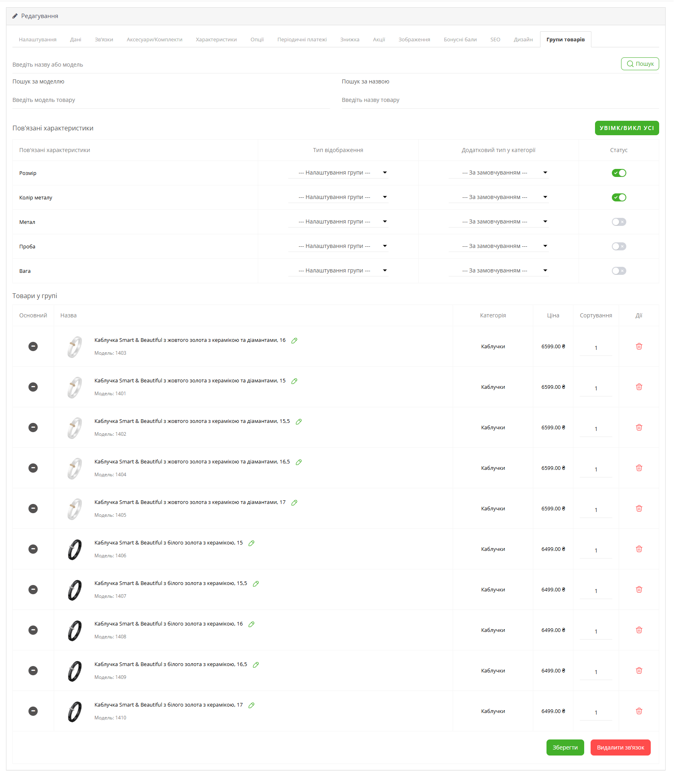Edit name of product model 1410
Image resolution: width=674 pixels, height=784 pixels.
tap(251, 705)
